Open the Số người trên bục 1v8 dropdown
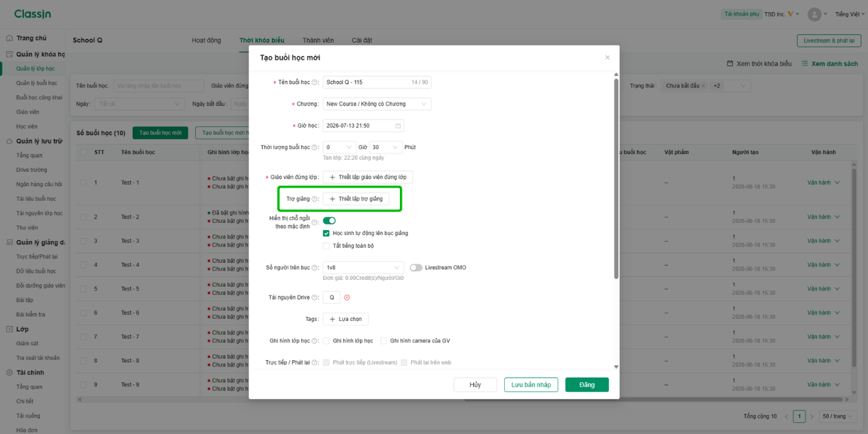This screenshot has width=868, height=434. (363, 268)
